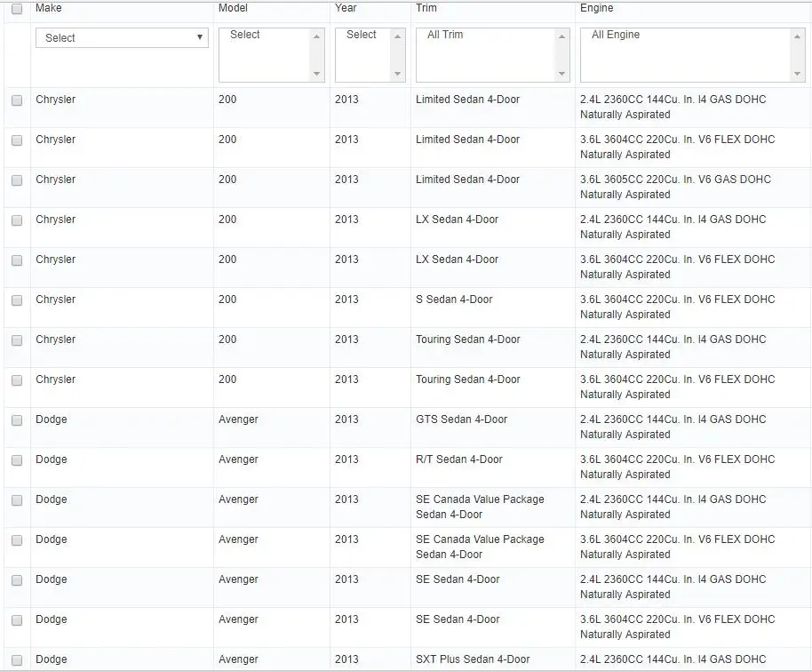Check the Dodge SE Sedan 3.6L row
Image resolution: width=812 pixels, height=671 pixels.
17,620
